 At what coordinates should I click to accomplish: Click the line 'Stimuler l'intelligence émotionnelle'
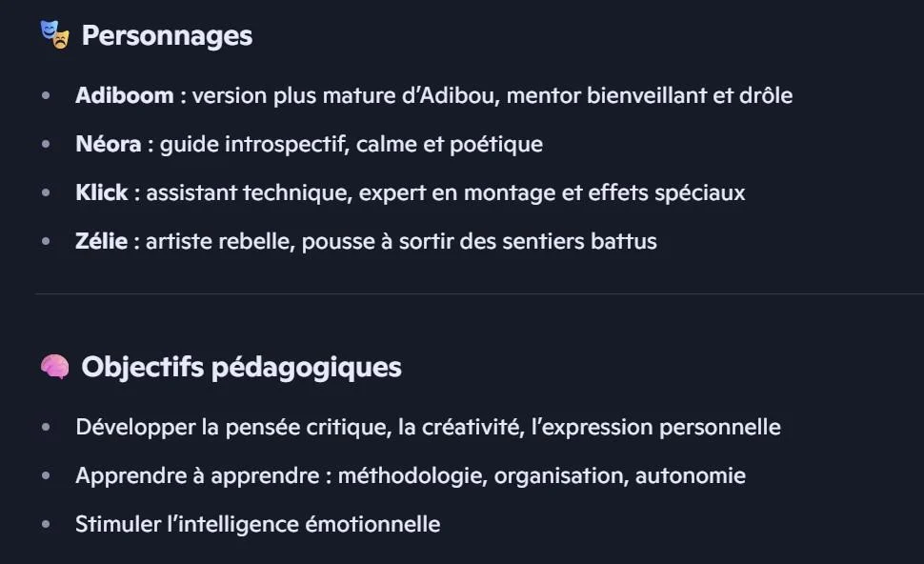(257, 524)
